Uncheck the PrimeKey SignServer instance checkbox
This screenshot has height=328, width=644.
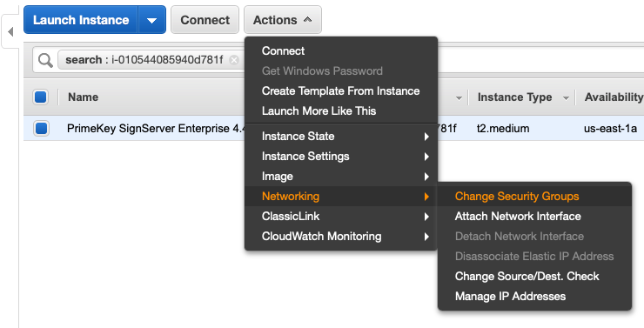[41, 128]
